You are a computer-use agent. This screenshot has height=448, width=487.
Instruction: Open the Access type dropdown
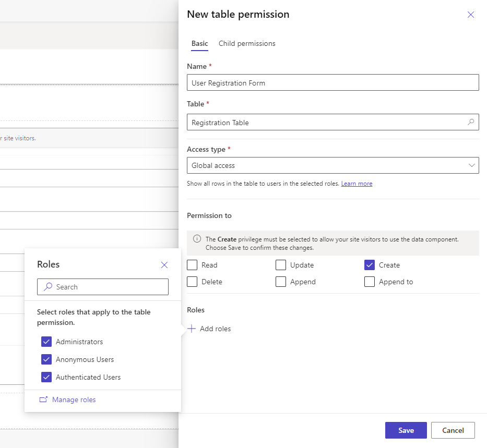click(x=332, y=165)
